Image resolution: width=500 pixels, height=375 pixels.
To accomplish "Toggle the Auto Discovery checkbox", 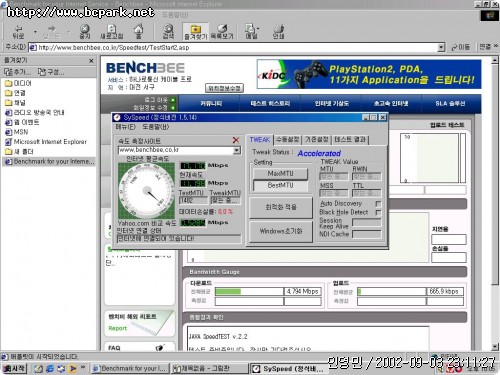I will pos(378,204).
